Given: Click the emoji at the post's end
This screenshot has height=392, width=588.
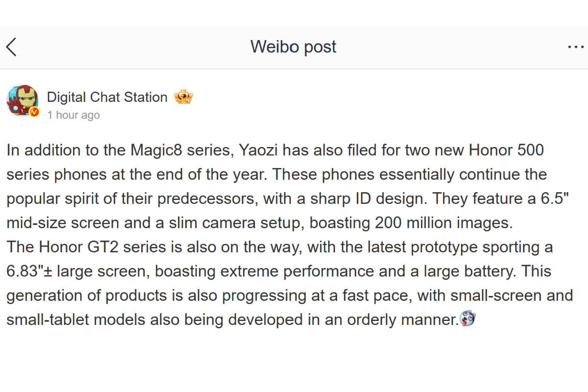Looking at the screenshot, I should point(467,320).
